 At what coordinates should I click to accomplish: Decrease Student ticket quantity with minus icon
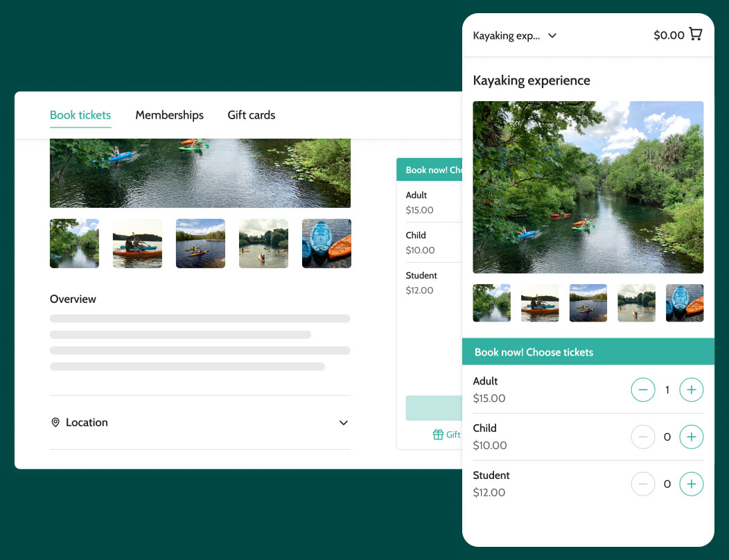click(x=643, y=484)
